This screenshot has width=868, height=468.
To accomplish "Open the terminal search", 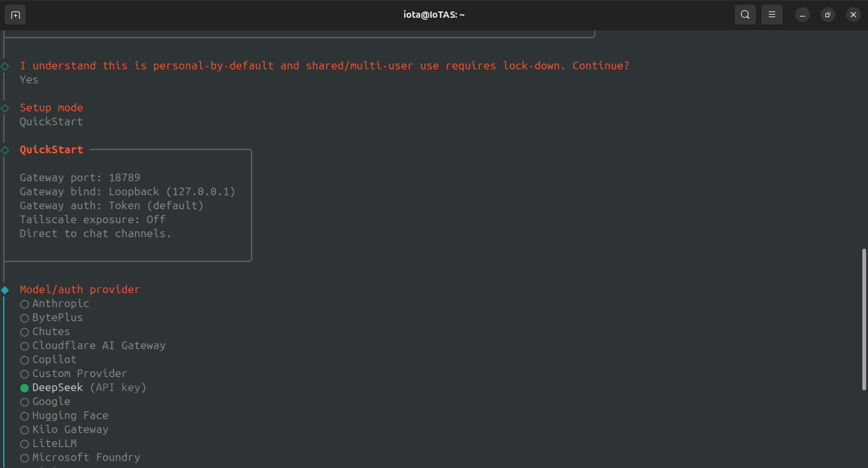I will pyautogui.click(x=745, y=15).
